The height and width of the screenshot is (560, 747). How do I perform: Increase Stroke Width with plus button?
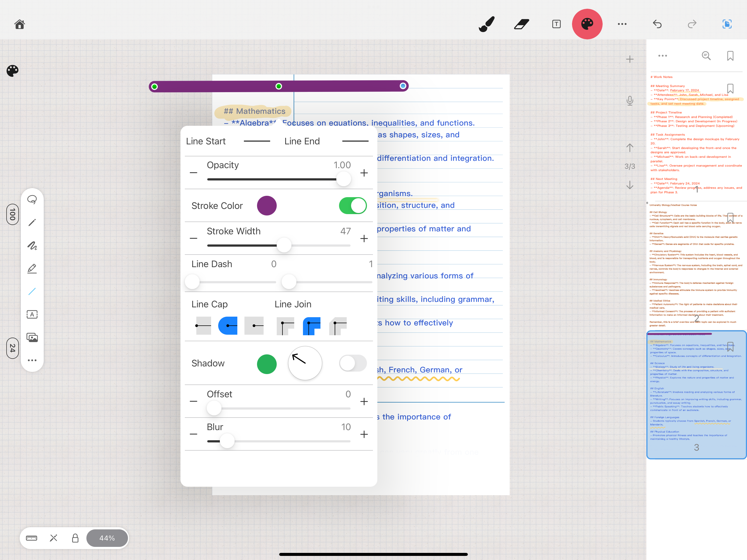[x=364, y=239]
